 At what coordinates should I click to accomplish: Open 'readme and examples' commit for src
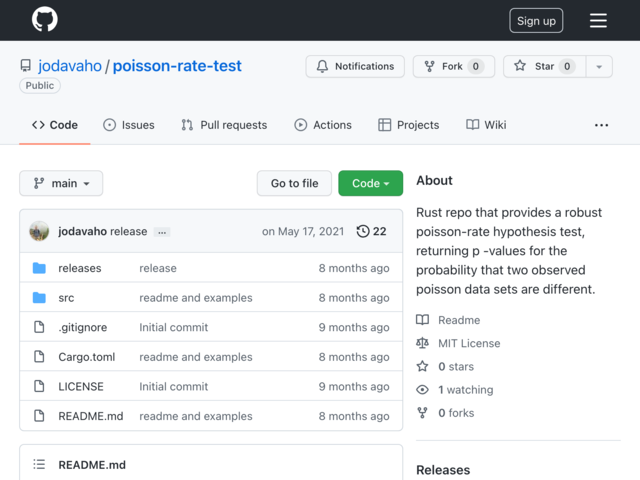196,298
